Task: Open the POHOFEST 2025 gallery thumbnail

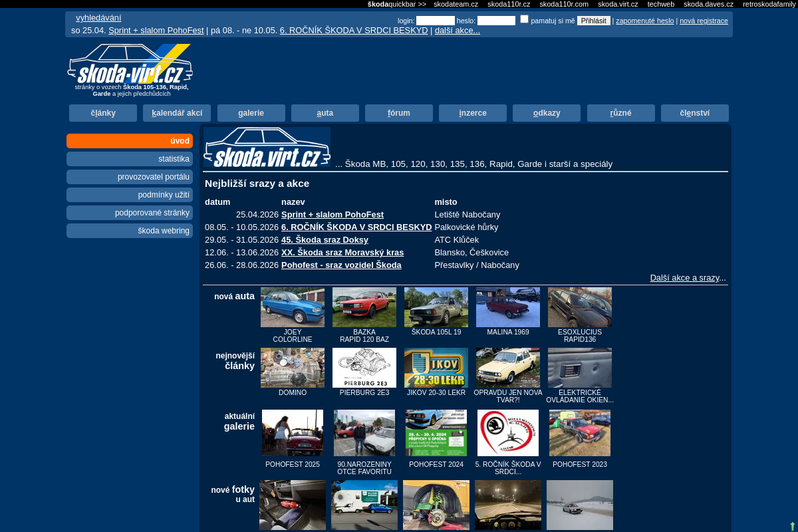Action: [x=293, y=433]
